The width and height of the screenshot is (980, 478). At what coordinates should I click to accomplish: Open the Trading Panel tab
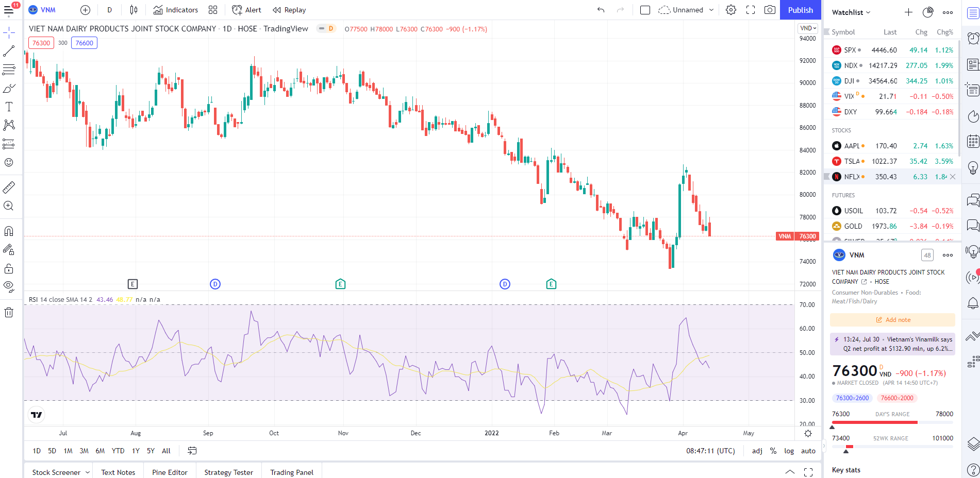click(x=292, y=472)
